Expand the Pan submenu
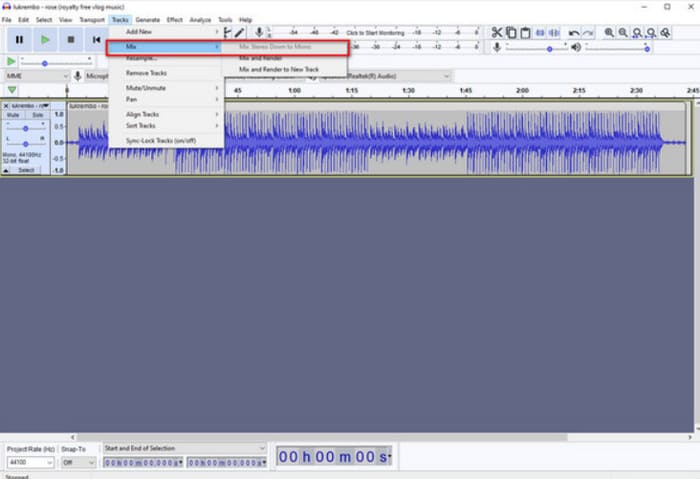The width and height of the screenshot is (700, 479). tap(166, 99)
